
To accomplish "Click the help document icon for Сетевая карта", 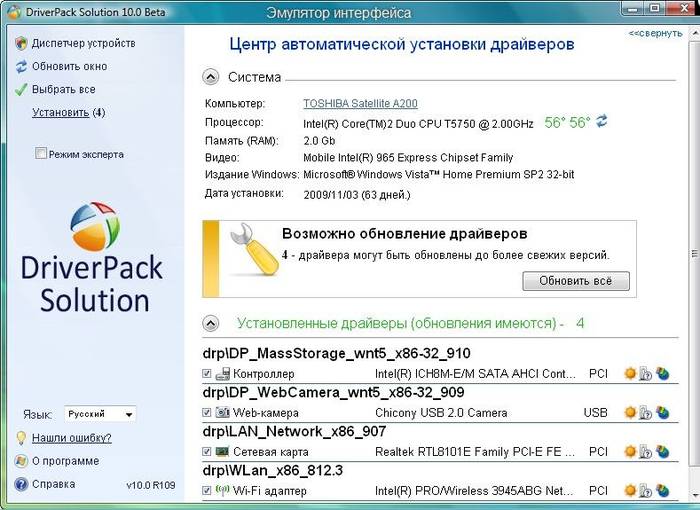I will [x=646, y=451].
